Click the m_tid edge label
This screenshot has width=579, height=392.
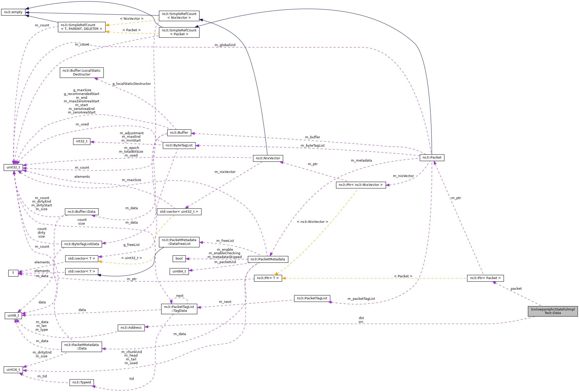coord(42,376)
